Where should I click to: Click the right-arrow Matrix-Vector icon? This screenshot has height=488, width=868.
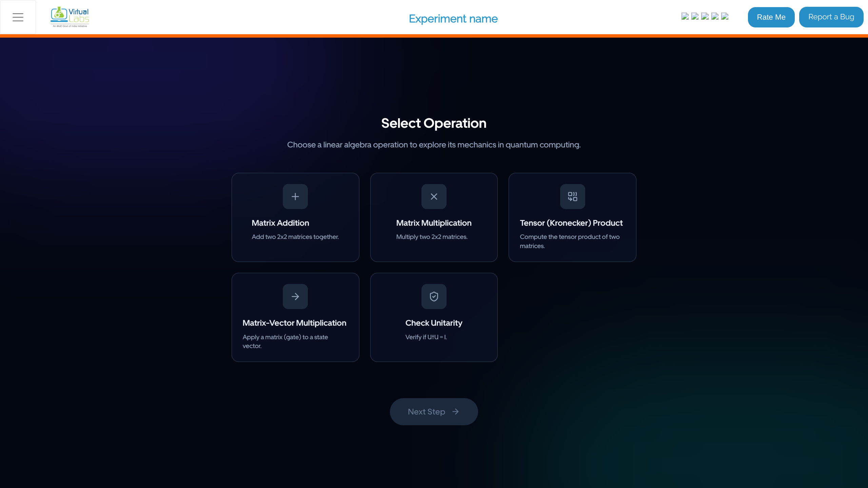295,297
